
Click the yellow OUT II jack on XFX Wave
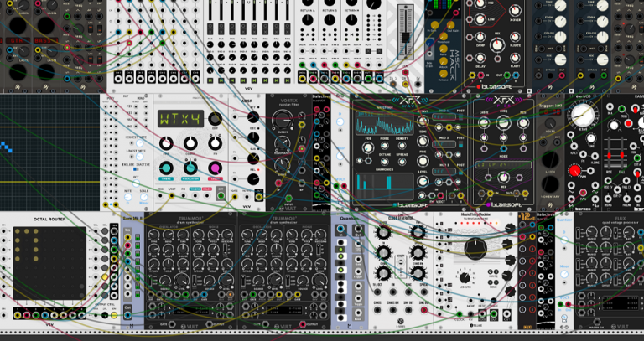(x=461, y=195)
